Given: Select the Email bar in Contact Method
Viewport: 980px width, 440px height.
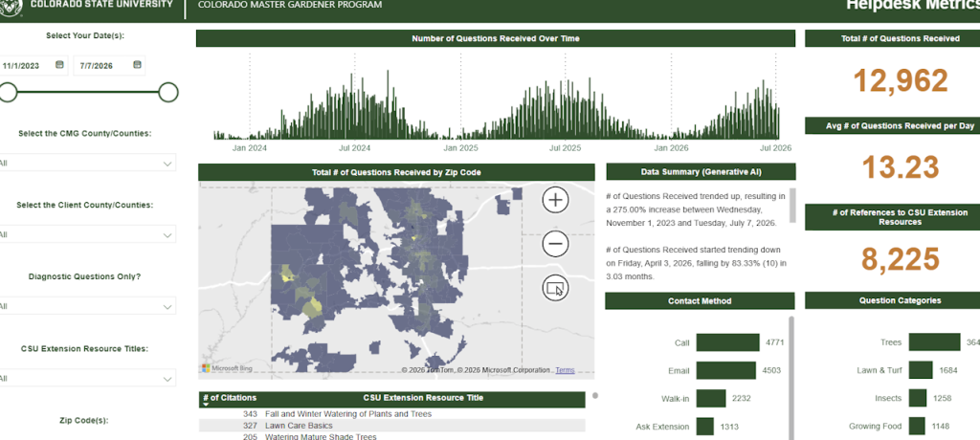Looking at the screenshot, I should tap(725, 370).
